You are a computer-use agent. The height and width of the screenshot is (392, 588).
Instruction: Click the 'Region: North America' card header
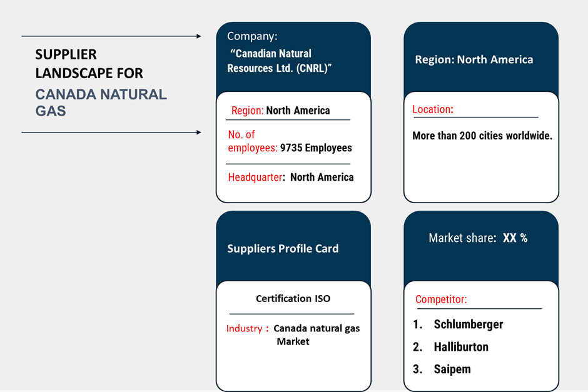474,59
